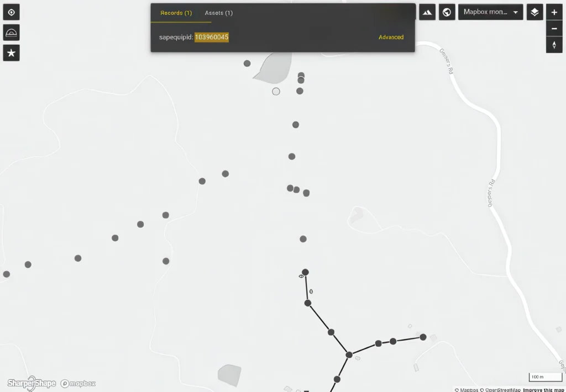This screenshot has width=566, height=392.
Task: Click the locate/center view icon
Action: (x=11, y=12)
